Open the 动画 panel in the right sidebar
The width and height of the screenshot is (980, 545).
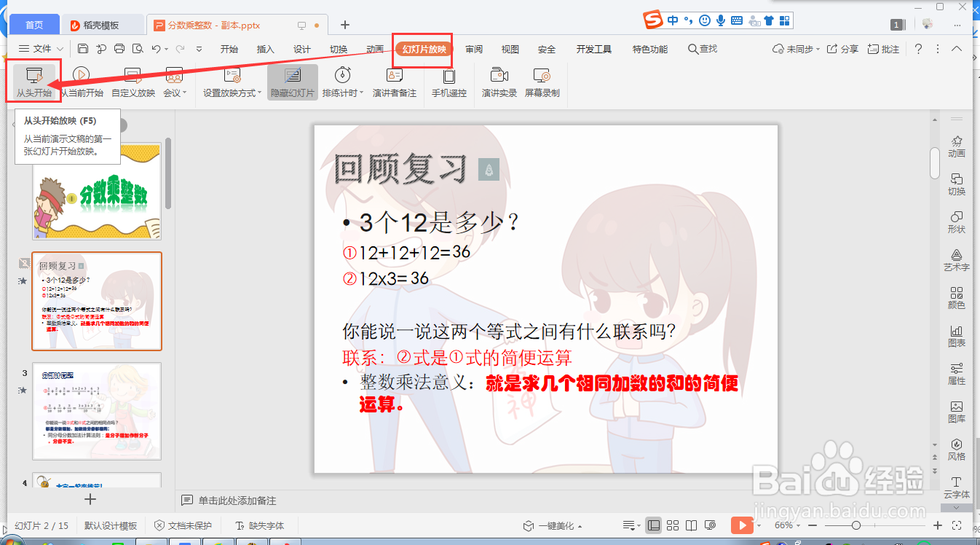(956, 147)
